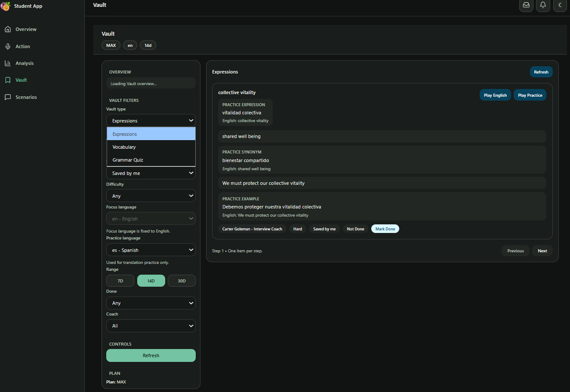
Task: Click 'Loading Vault overview...' status text
Action: tap(133, 84)
